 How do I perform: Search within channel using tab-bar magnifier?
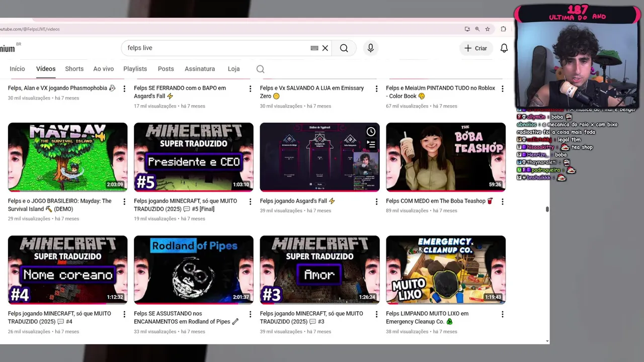260,69
